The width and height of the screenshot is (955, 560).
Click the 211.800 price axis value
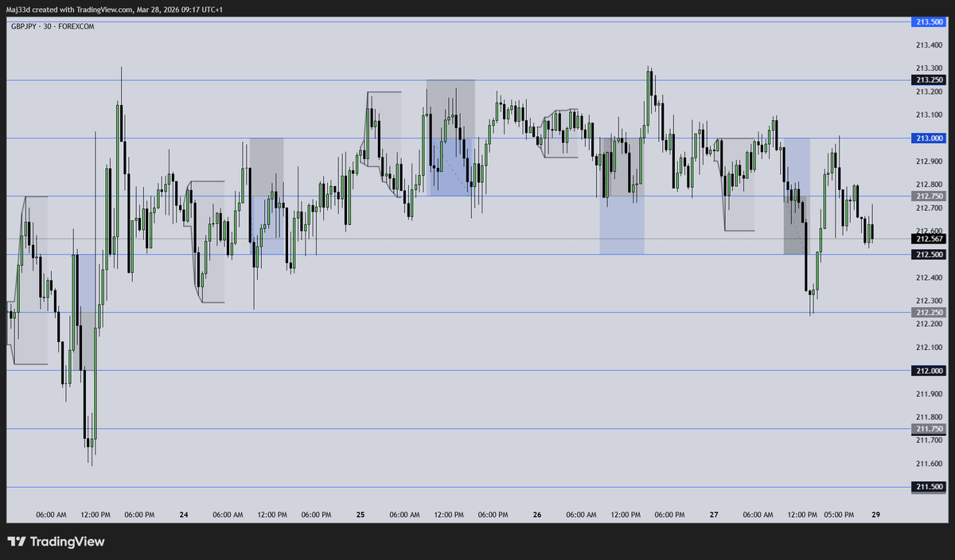click(x=930, y=417)
